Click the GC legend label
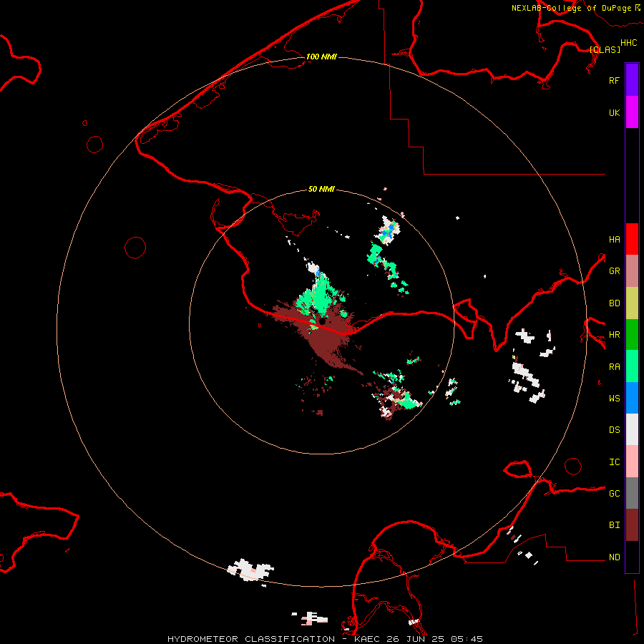Viewport: 644px width, 644px height. point(614,494)
